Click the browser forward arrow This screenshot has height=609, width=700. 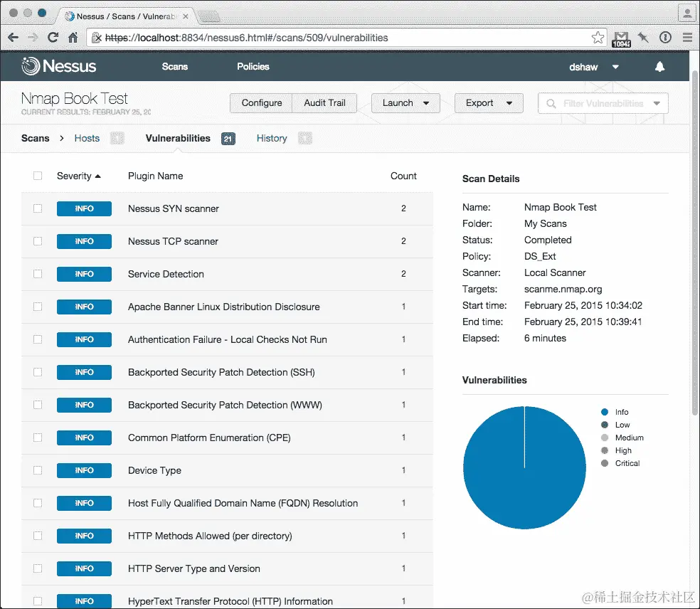33,38
